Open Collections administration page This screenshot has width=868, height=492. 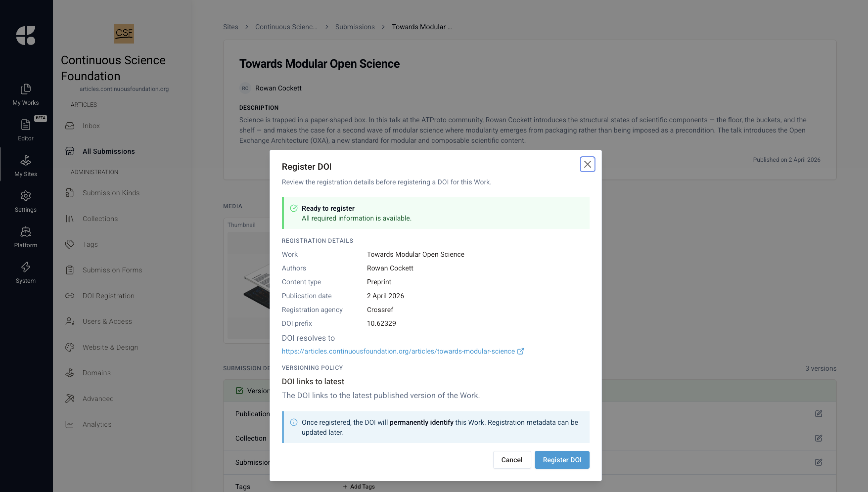[x=100, y=219]
